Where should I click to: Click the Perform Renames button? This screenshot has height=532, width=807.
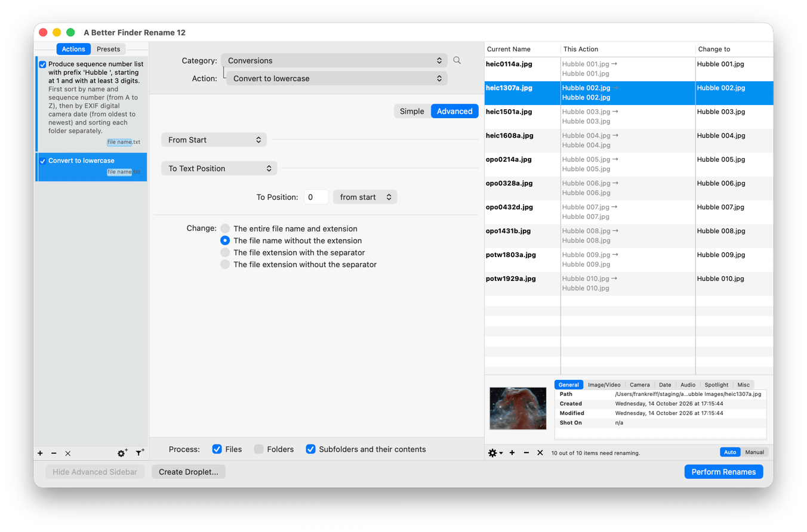pyautogui.click(x=724, y=472)
